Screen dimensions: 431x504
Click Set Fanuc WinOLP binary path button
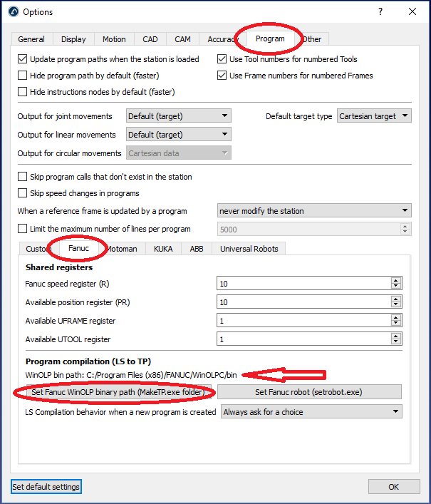119,392
